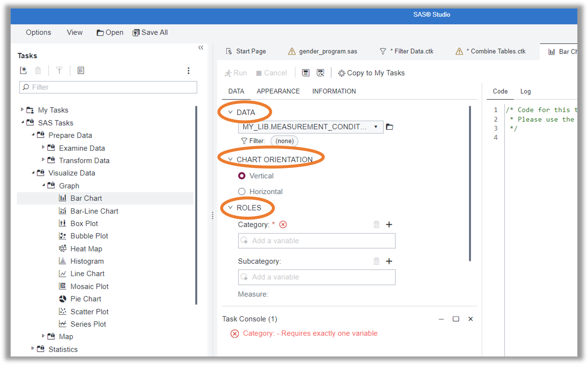
Task: Switch to the APPEARANCE tab
Action: point(278,91)
